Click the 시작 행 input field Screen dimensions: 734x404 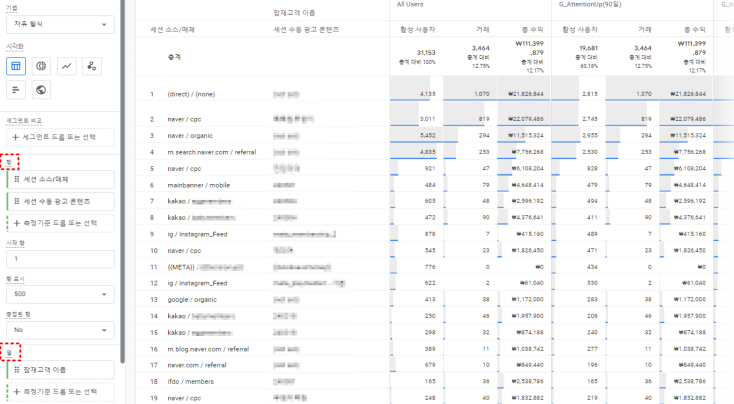coord(60,258)
